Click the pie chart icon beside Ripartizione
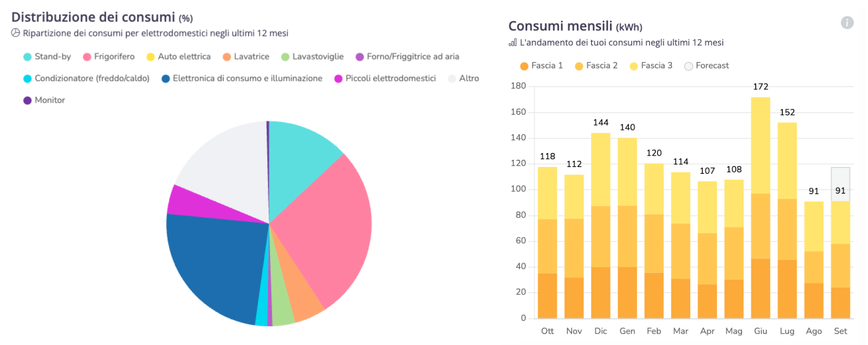 [16, 33]
